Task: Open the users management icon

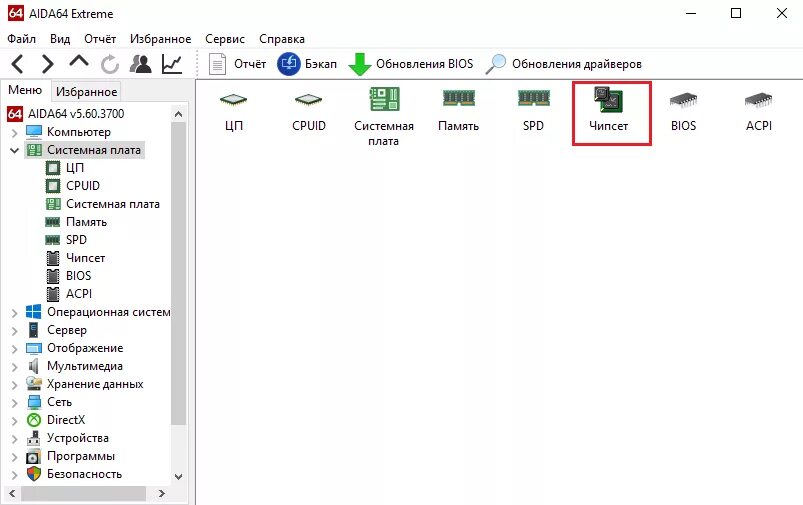Action: [140, 64]
